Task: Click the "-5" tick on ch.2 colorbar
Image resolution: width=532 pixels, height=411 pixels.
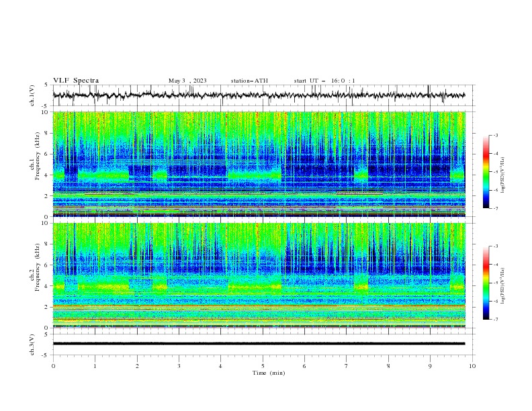Action: (495, 283)
